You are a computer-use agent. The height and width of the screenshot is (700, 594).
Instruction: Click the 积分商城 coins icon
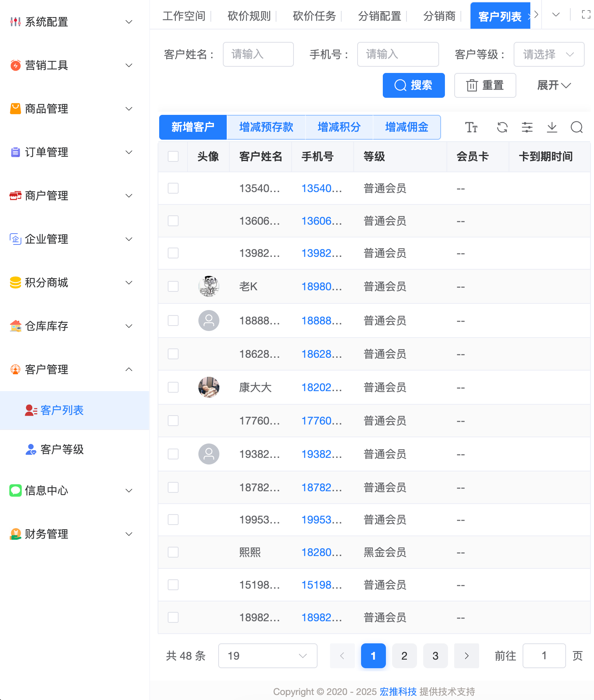[x=16, y=282]
